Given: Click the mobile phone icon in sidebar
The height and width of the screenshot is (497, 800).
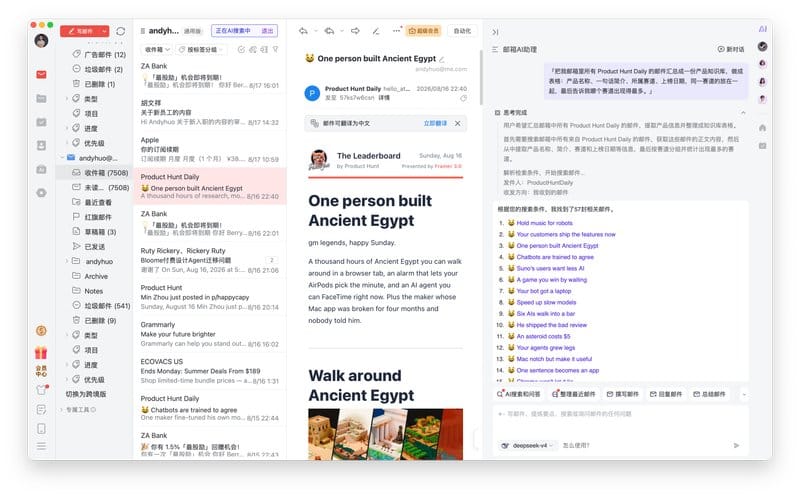Looking at the screenshot, I should click(41, 429).
